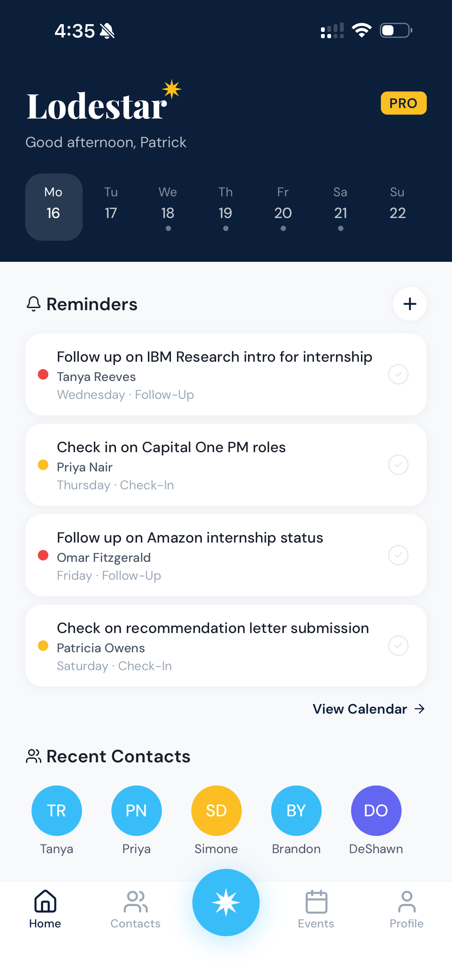Screen dimensions: 452x980
Task: Complete the Capital One PM roles reminder
Action: pyautogui.click(x=398, y=465)
